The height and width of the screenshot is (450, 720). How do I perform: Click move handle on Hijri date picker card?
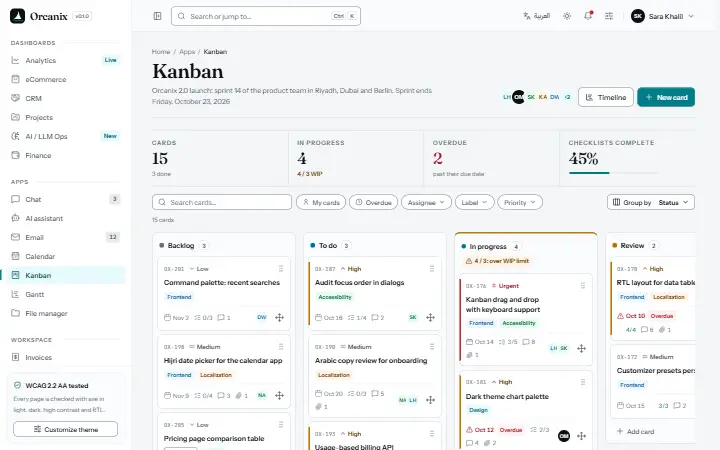279,395
